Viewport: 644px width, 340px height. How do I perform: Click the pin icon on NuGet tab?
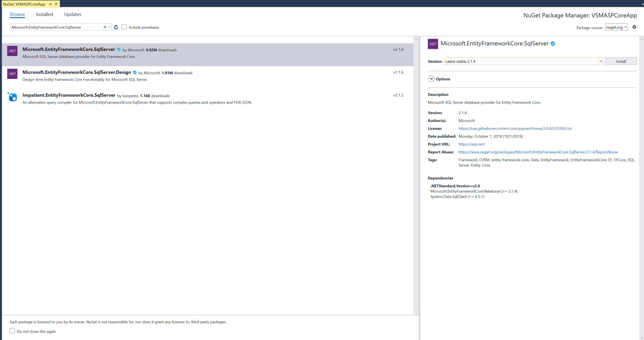point(50,4)
